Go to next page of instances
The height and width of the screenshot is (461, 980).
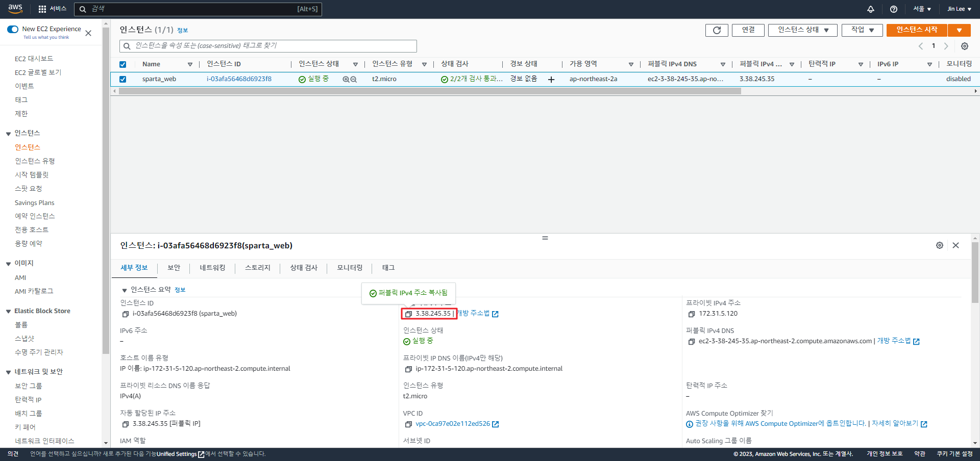(946, 46)
